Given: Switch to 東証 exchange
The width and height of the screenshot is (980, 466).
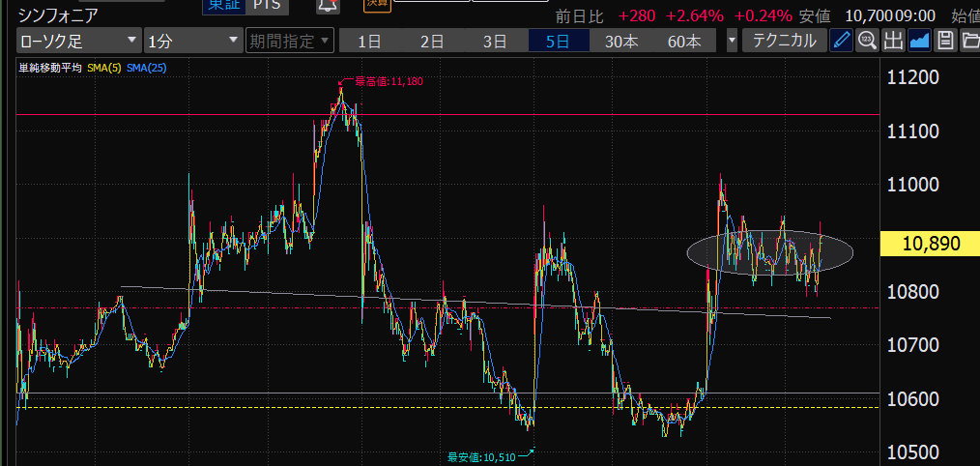Looking at the screenshot, I should pos(222,5).
